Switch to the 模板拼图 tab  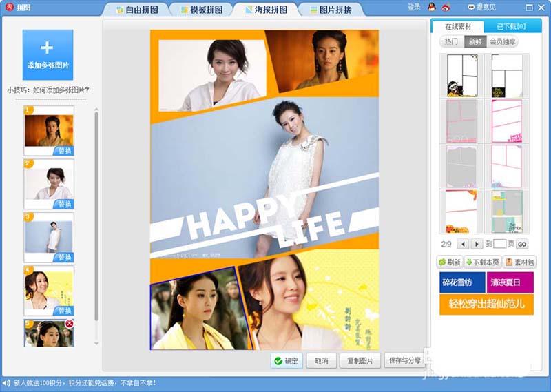[202, 10]
